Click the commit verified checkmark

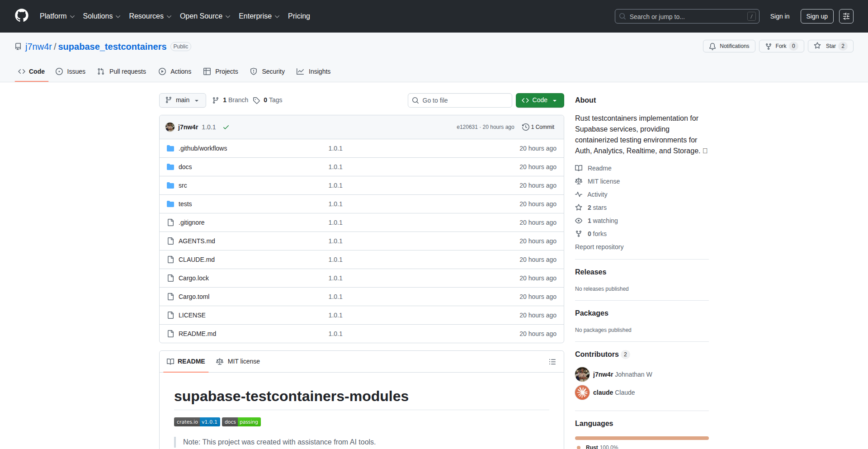[226, 127]
